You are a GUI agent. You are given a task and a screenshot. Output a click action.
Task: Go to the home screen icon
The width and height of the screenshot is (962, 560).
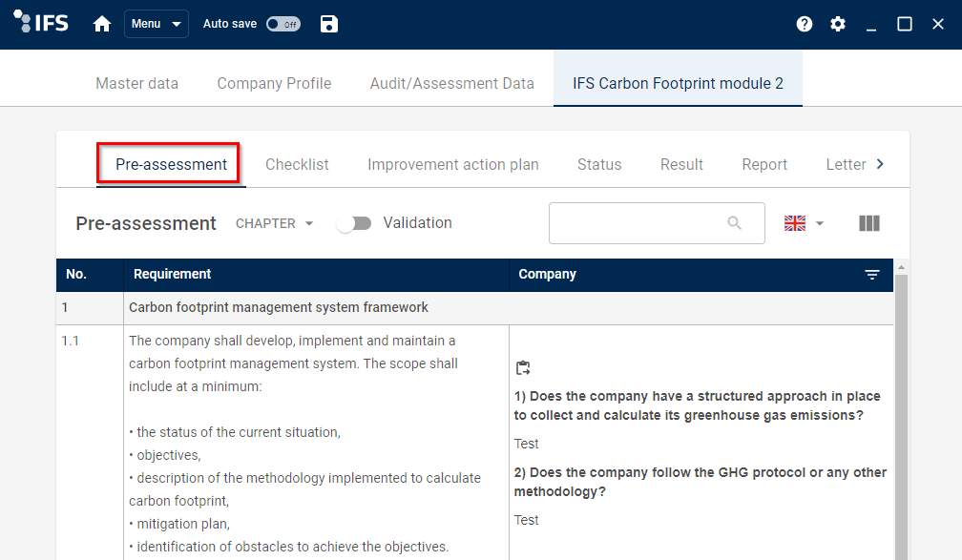click(102, 24)
